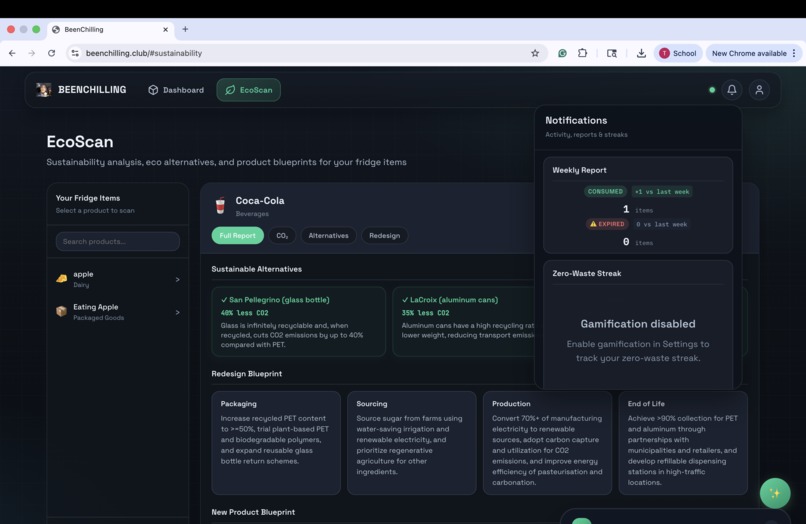
Task: Open the San Pellegrino alternative card
Action: coord(299,321)
